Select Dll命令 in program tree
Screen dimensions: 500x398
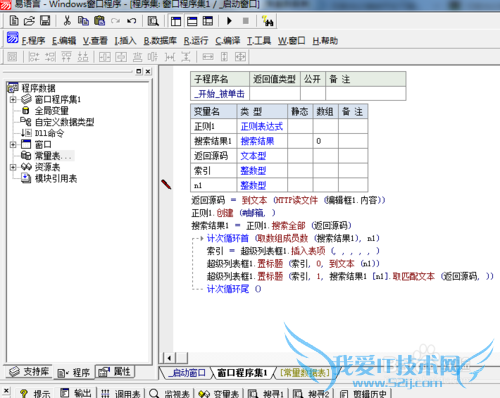point(49,133)
